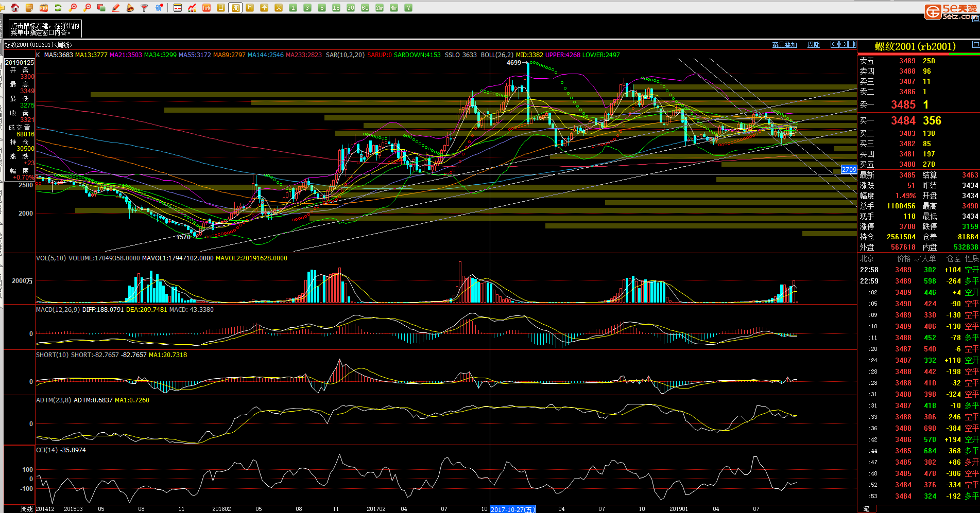Open 商品叠加 overlay link
The image size is (980, 513).
[784, 45]
